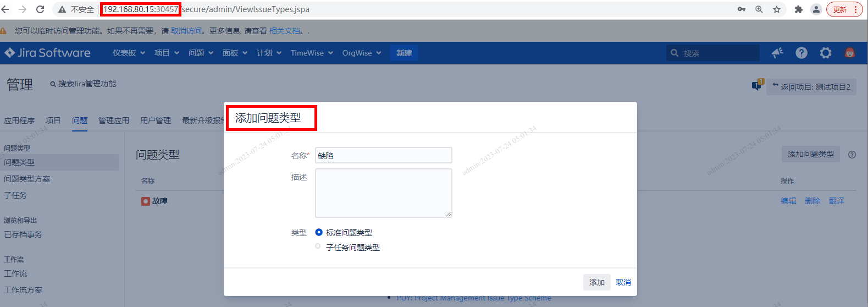
Task: Open the feedback megaphone icon
Action: [777, 53]
